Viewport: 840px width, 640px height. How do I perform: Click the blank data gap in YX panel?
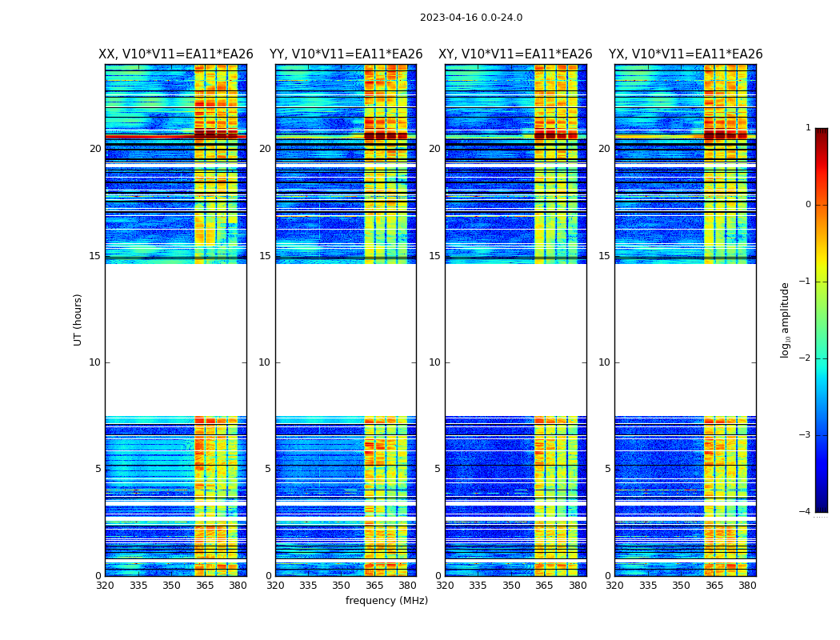pos(686,340)
